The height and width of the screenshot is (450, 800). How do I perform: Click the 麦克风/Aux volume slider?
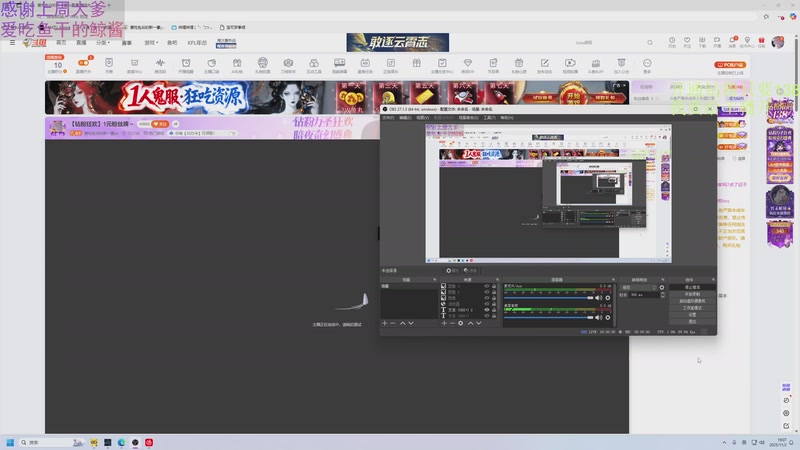point(549,298)
